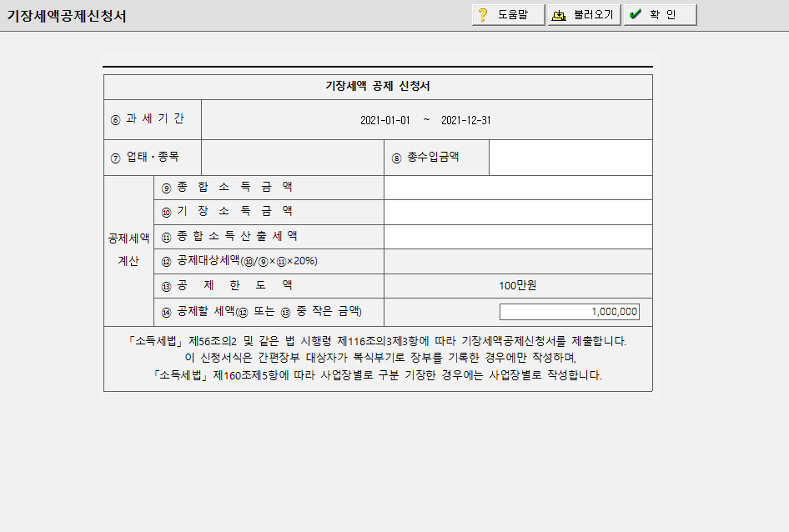Click the 기장세액공제신청서 window title

(x=67, y=16)
